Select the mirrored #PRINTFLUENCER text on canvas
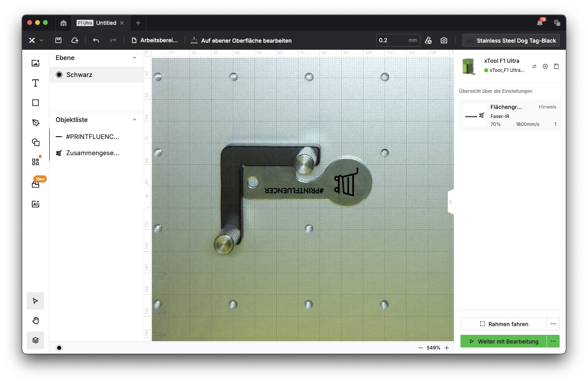The height and width of the screenshot is (383, 588). (x=294, y=190)
